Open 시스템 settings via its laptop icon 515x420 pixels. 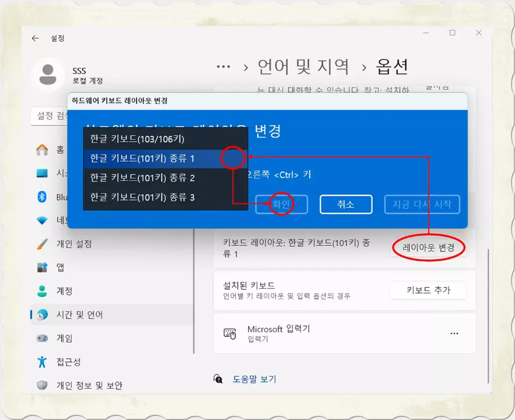click(42, 173)
